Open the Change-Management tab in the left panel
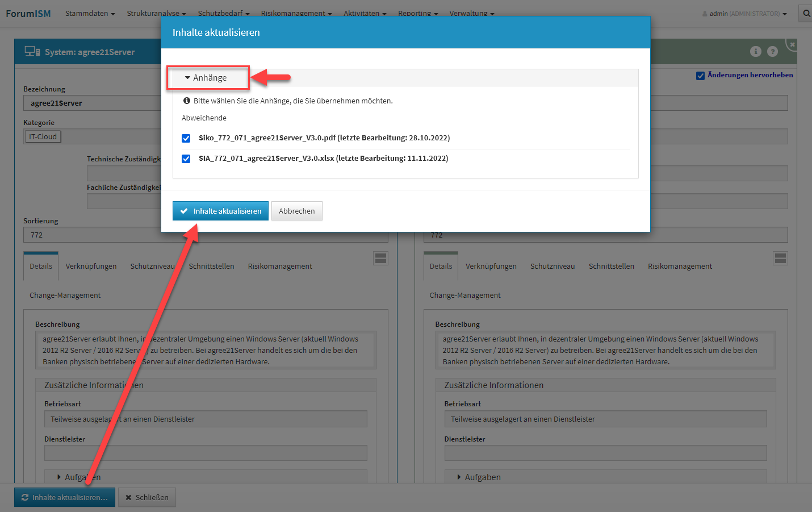Viewport: 812px width, 512px height. pyautogui.click(x=65, y=295)
